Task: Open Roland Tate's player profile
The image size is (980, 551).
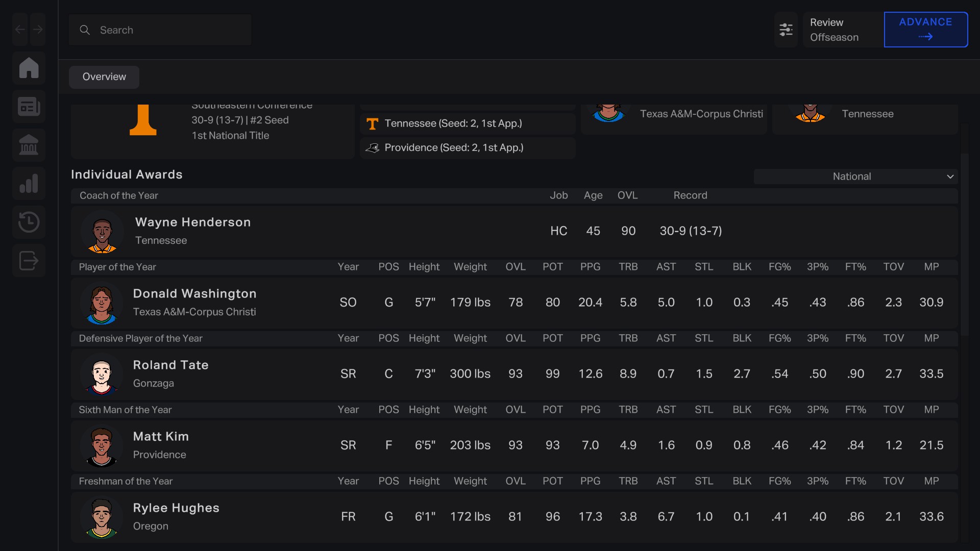Action: point(170,365)
